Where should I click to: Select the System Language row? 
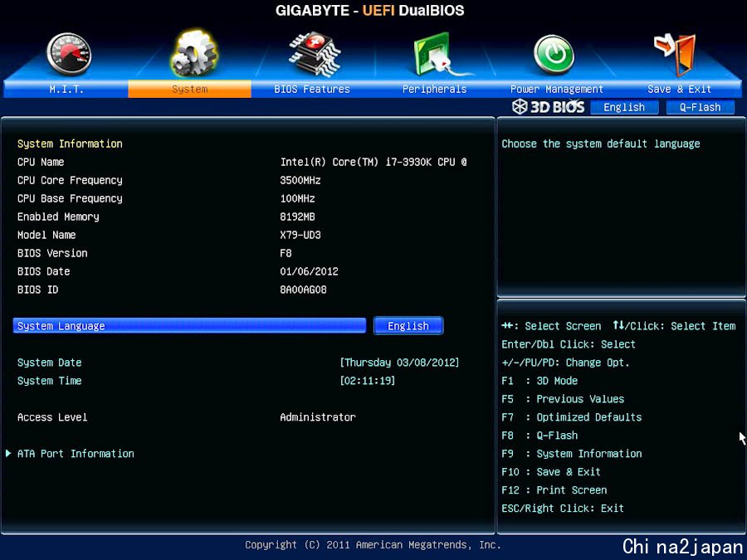(189, 326)
